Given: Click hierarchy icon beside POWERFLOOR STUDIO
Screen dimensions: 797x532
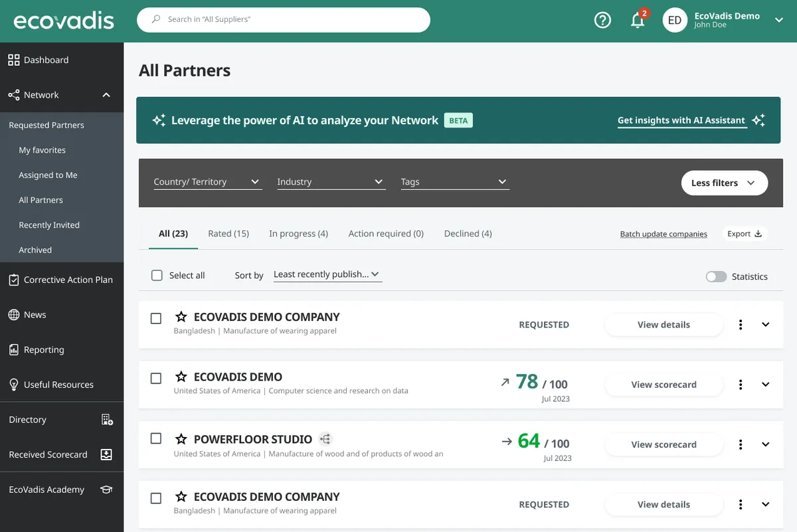Looking at the screenshot, I should point(325,439).
